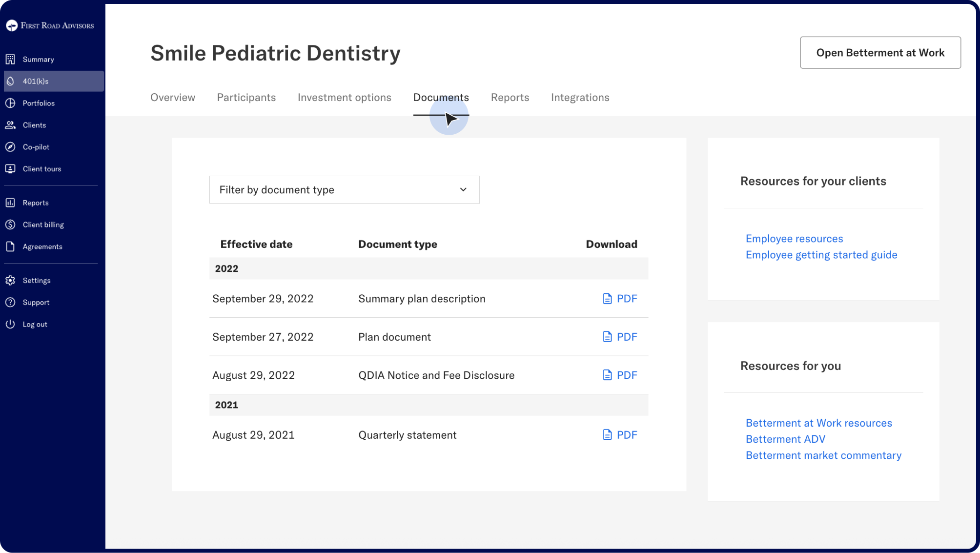Viewport: 980px width, 553px height.
Task: Click the Client tours presentation icon
Action: [x=10, y=169]
